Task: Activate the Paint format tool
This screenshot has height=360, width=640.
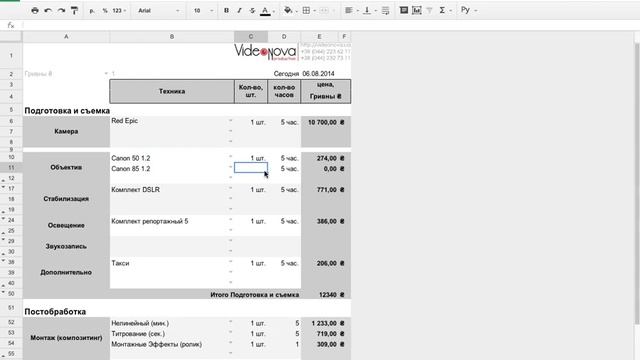Action: pyautogui.click(x=74, y=11)
